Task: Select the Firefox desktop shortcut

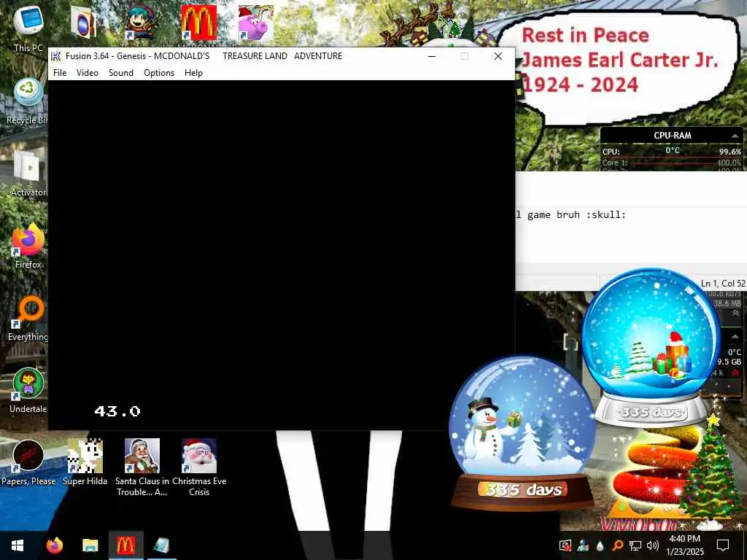Action: 28,246
